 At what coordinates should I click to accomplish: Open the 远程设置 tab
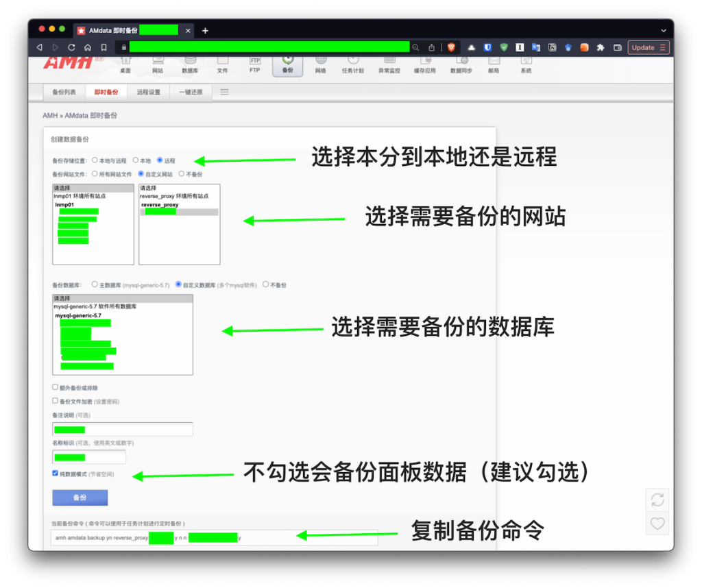click(x=147, y=91)
